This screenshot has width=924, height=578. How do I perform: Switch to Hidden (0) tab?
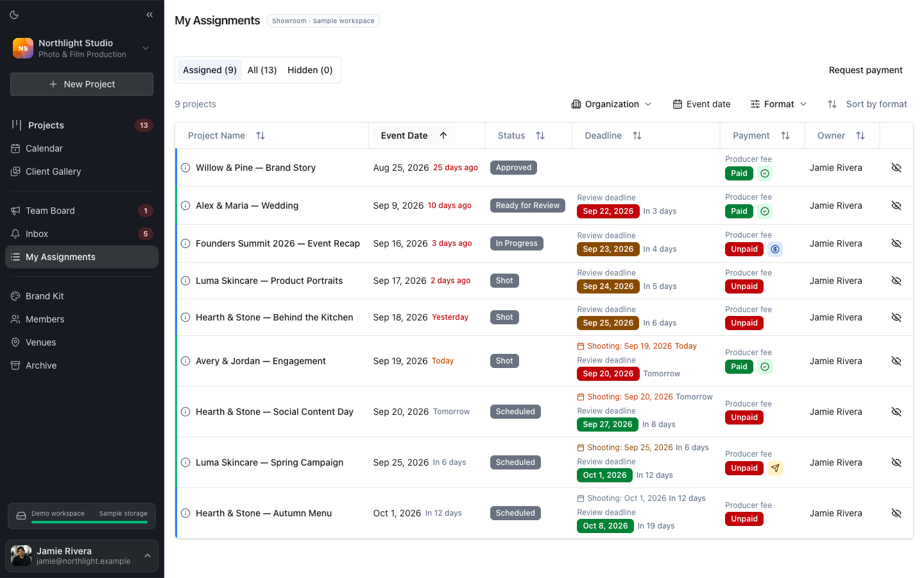click(310, 70)
